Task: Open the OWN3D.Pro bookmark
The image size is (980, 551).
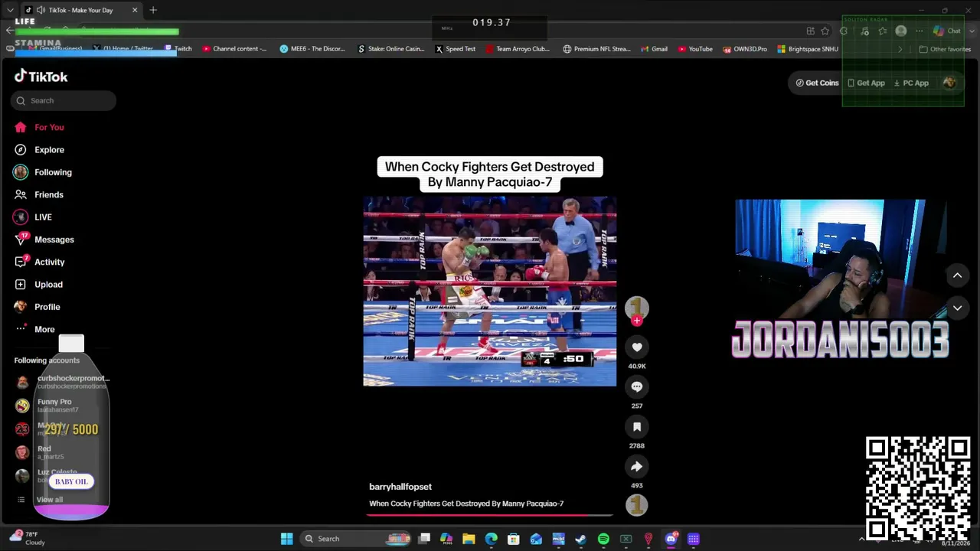Action: [x=744, y=49]
